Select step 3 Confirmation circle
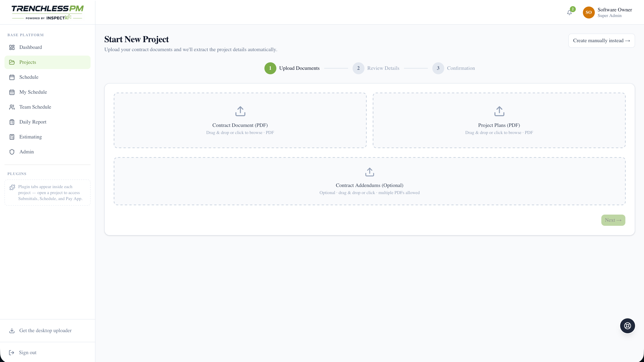Viewport: 644px width, 362px height. (x=438, y=68)
